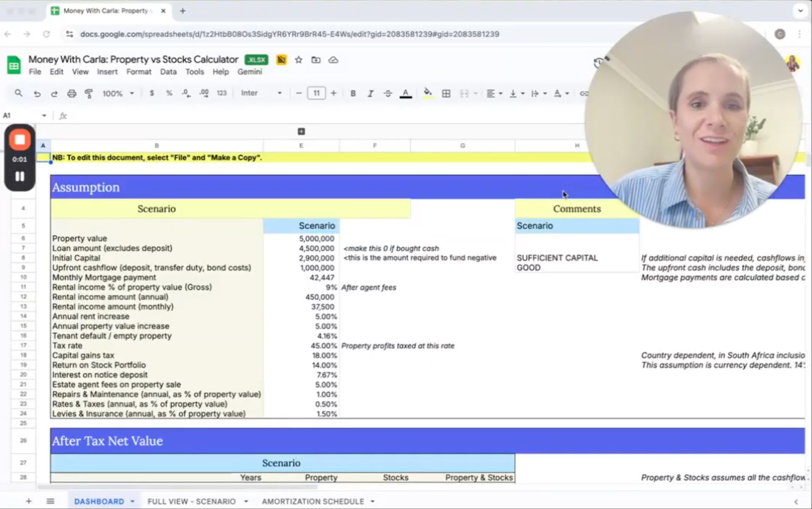Decrease the font size
The height and width of the screenshot is (509, 812).
pos(299,93)
